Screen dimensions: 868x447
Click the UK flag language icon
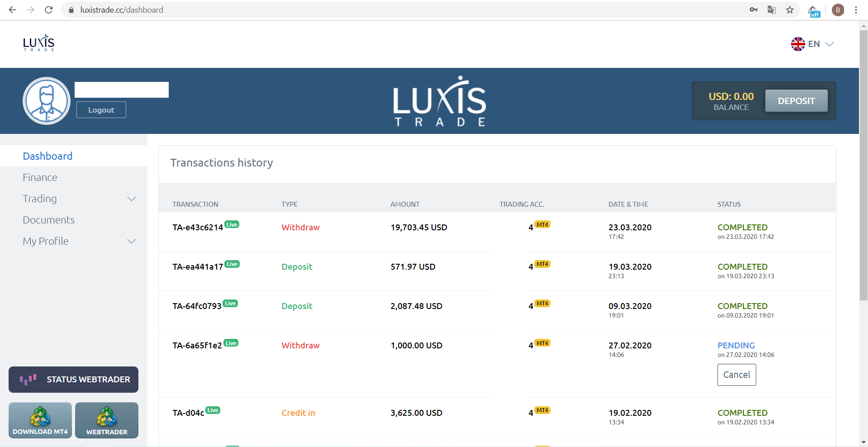(798, 44)
